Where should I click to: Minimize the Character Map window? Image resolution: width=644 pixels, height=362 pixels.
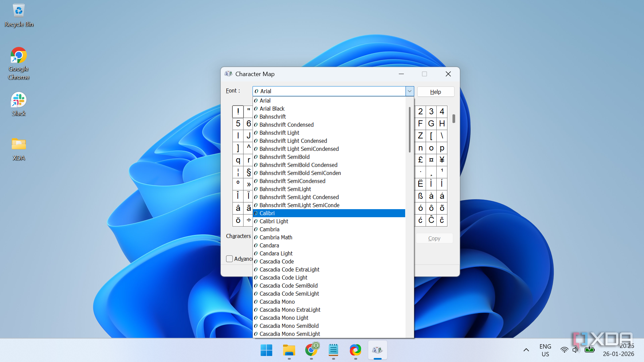pyautogui.click(x=401, y=74)
